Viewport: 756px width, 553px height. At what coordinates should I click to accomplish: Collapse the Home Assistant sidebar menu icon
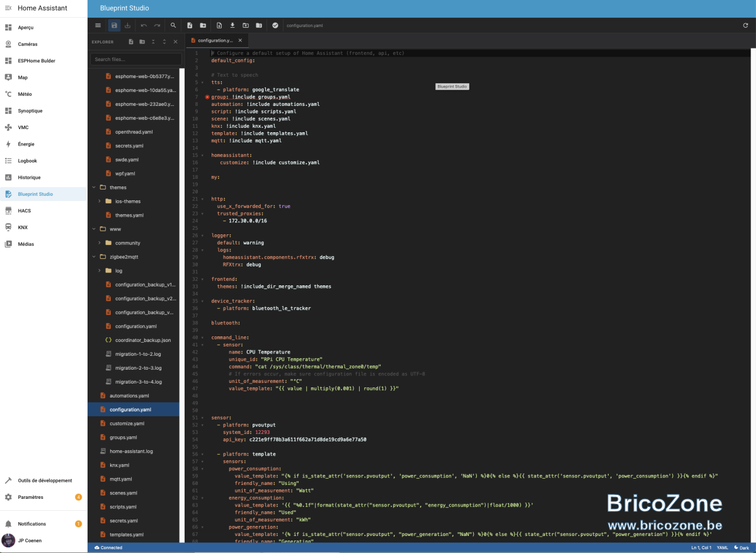click(x=8, y=8)
